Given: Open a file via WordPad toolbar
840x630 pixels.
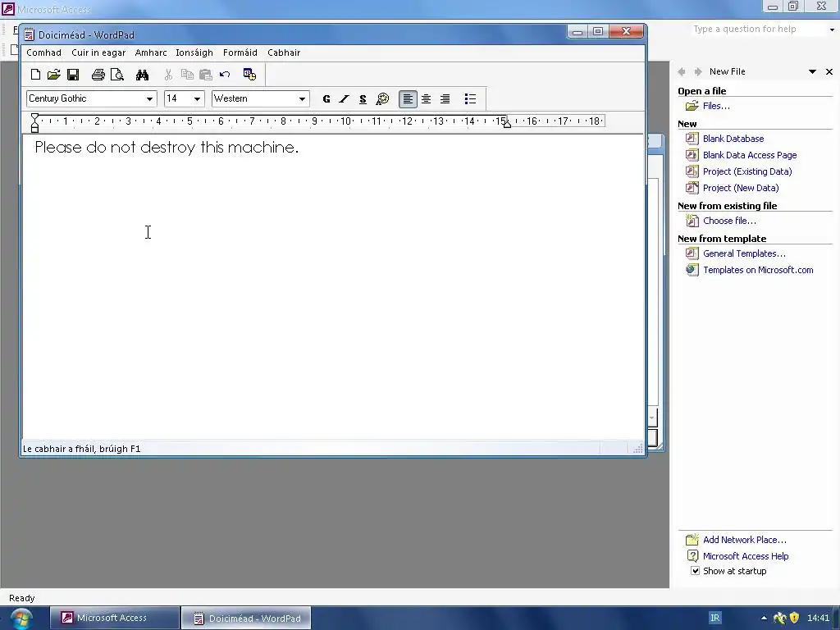Looking at the screenshot, I should click(53, 75).
